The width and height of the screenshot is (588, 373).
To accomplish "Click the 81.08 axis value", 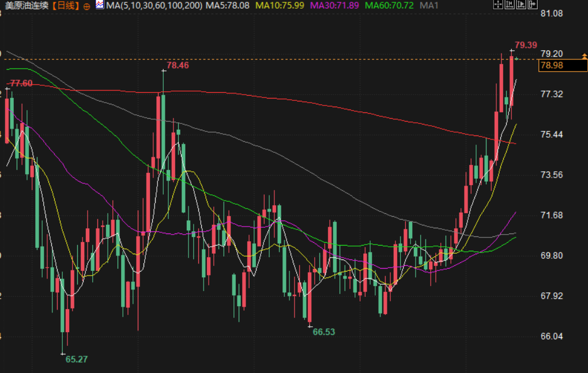I will (x=552, y=13).
